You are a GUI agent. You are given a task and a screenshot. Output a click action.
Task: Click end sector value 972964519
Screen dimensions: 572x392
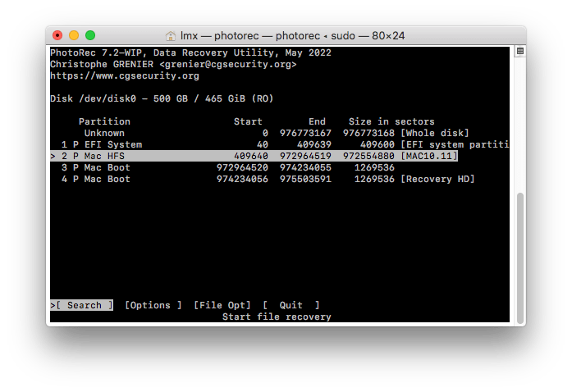306,156
